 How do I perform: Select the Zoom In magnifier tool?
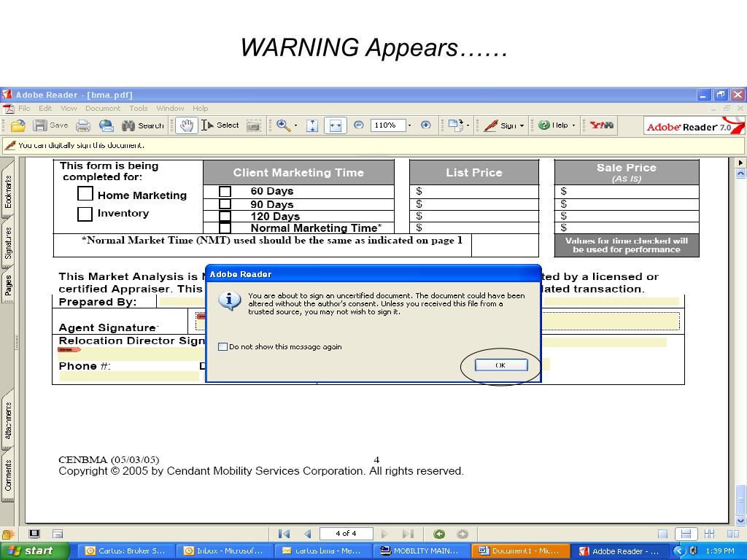(x=283, y=125)
